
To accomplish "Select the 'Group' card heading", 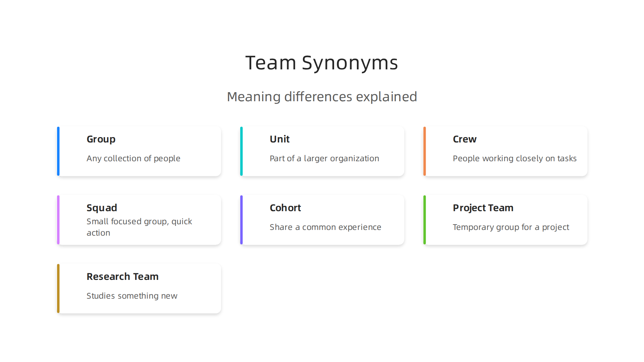I will [x=101, y=139].
